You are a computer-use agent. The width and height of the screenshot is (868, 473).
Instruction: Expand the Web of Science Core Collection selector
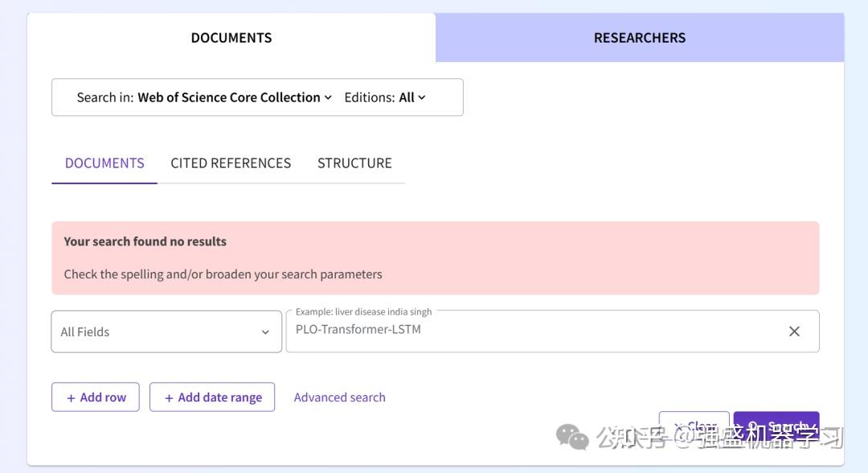233,97
